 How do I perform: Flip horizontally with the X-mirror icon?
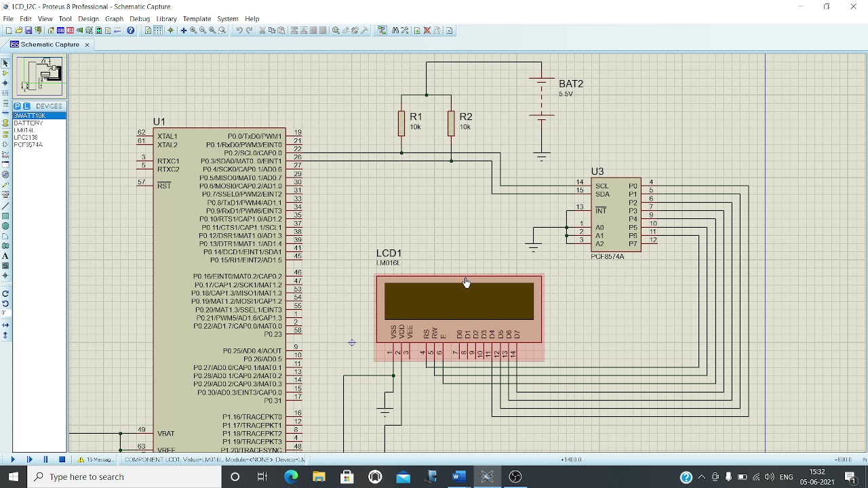(5, 325)
